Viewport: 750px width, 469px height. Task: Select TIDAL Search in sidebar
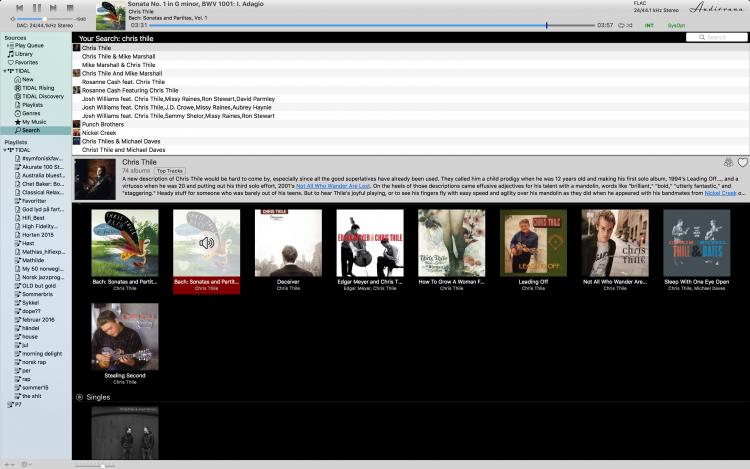(36, 131)
